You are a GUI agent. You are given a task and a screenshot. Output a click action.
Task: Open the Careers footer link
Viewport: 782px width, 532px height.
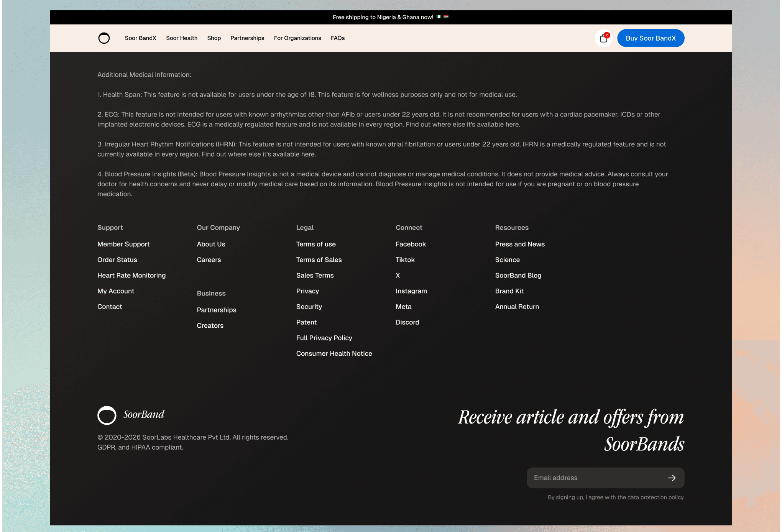click(x=209, y=259)
